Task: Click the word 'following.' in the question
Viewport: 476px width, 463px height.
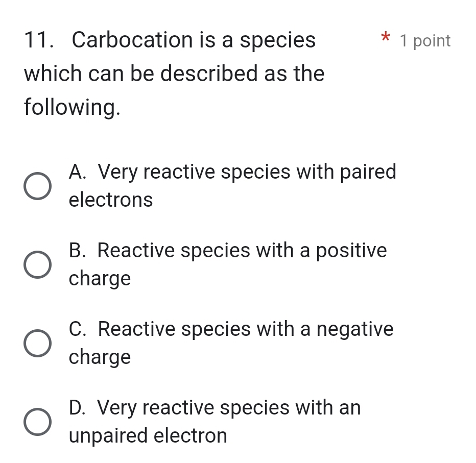Action: 73,108
